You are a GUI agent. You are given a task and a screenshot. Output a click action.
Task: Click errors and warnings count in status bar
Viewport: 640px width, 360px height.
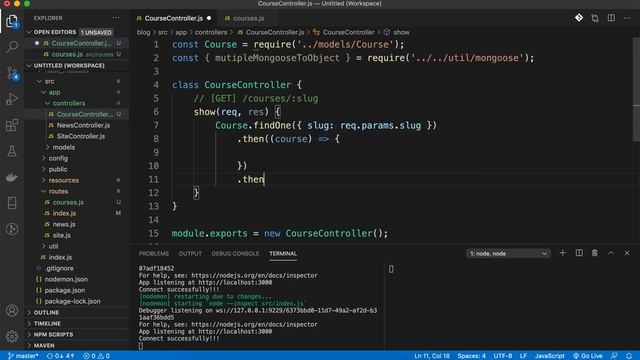[x=96, y=356]
